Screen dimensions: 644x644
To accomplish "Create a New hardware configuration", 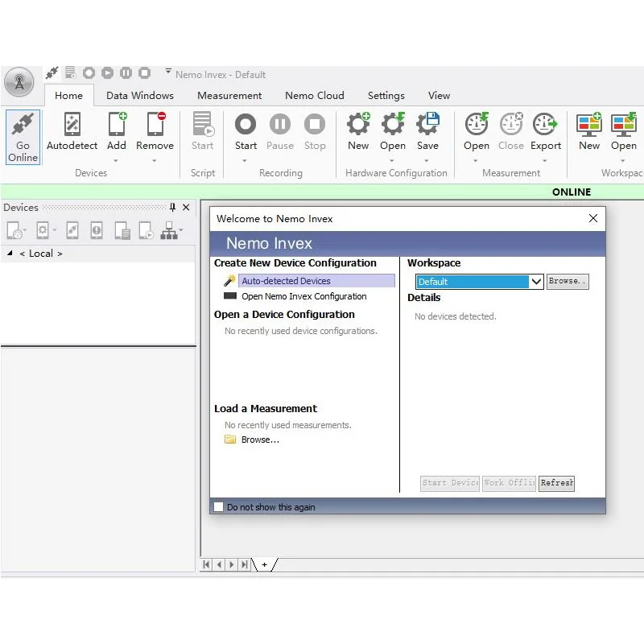I will click(x=358, y=131).
